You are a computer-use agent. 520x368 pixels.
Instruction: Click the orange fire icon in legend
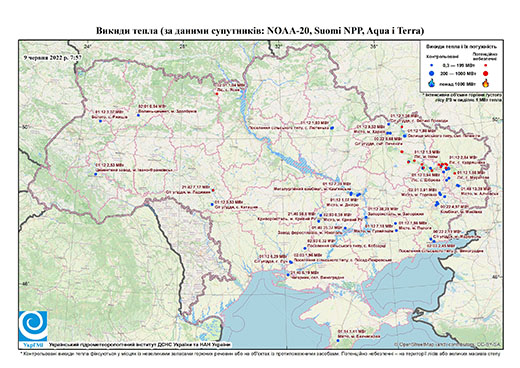click(x=486, y=83)
